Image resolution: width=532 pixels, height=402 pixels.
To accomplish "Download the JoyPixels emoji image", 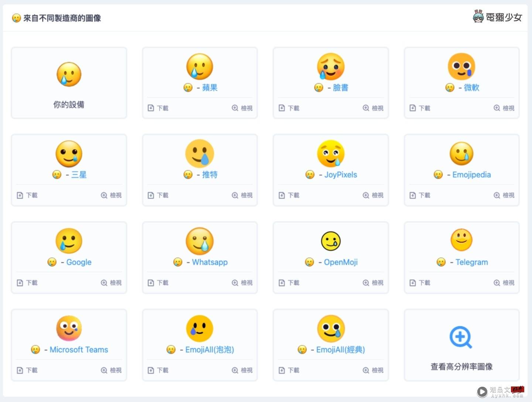I will click(x=289, y=195).
